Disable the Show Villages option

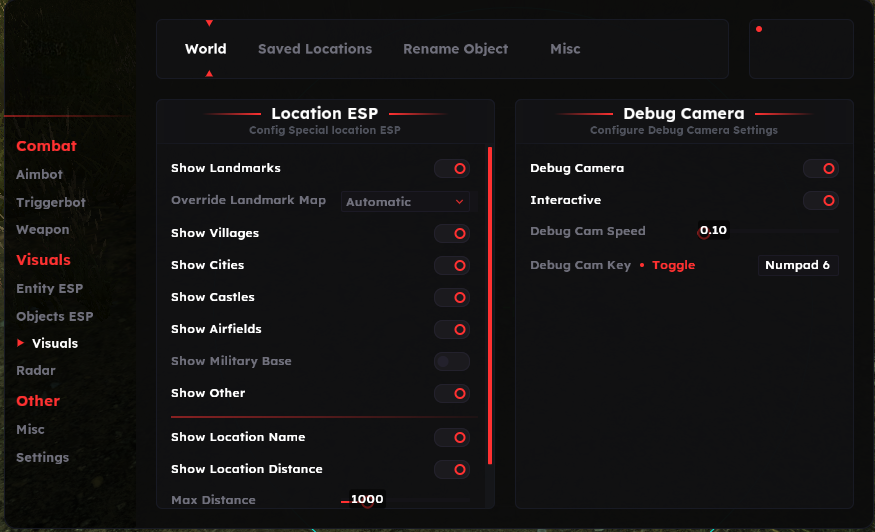pos(452,233)
